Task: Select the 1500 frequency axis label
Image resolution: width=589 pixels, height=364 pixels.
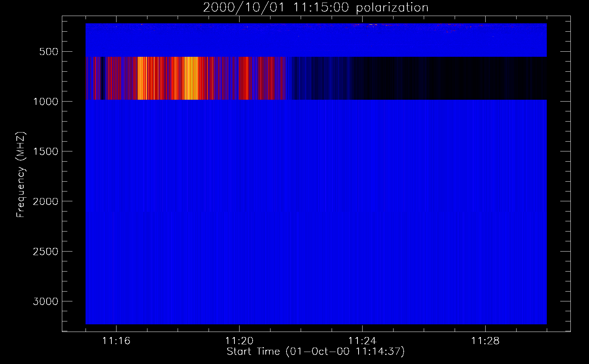Action: tap(46, 151)
